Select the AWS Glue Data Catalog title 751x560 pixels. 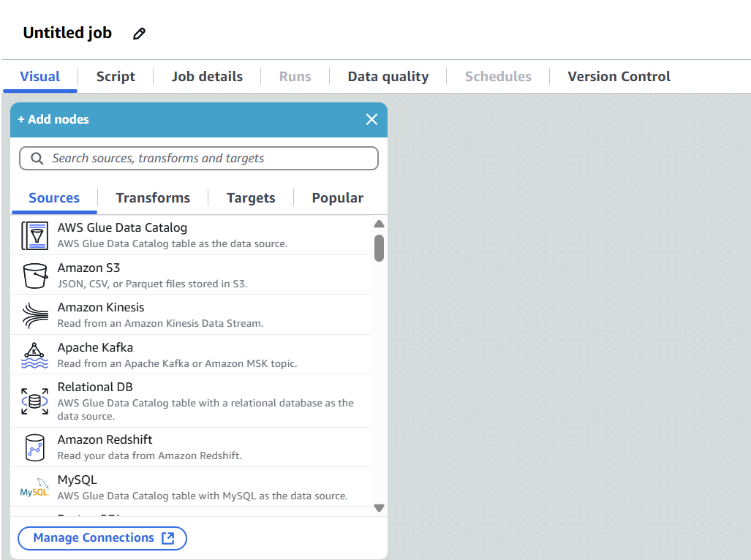(122, 228)
